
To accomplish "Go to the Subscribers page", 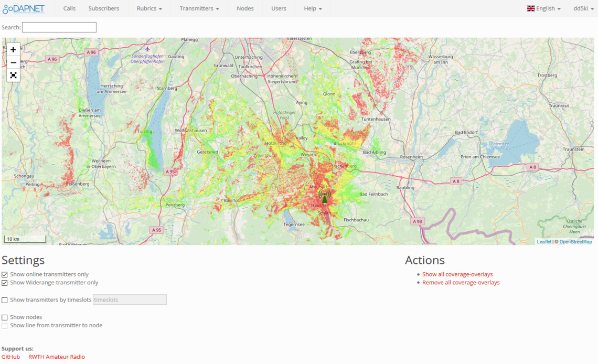I will [104, 8].
